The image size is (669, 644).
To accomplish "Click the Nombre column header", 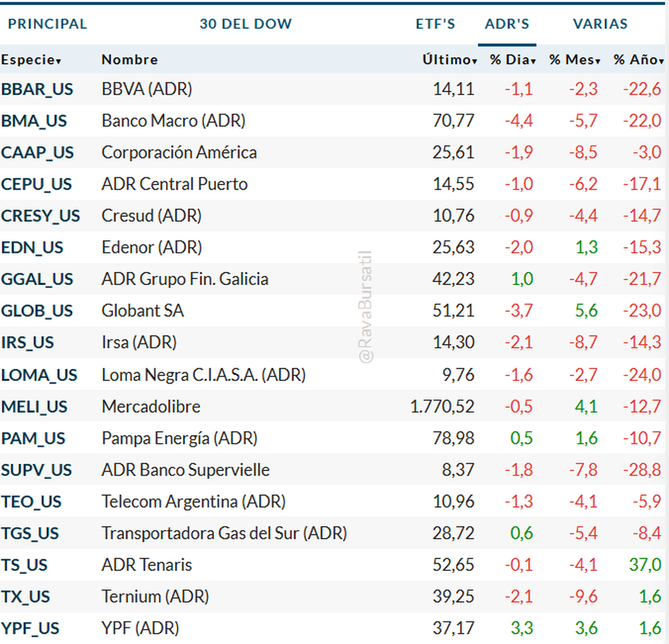I will (x=129, y=60).
